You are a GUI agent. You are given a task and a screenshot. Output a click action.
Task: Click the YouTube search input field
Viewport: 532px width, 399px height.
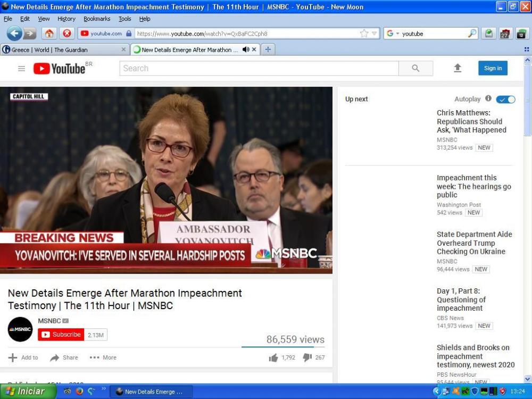pyautogui.click(x=259, y=68)
